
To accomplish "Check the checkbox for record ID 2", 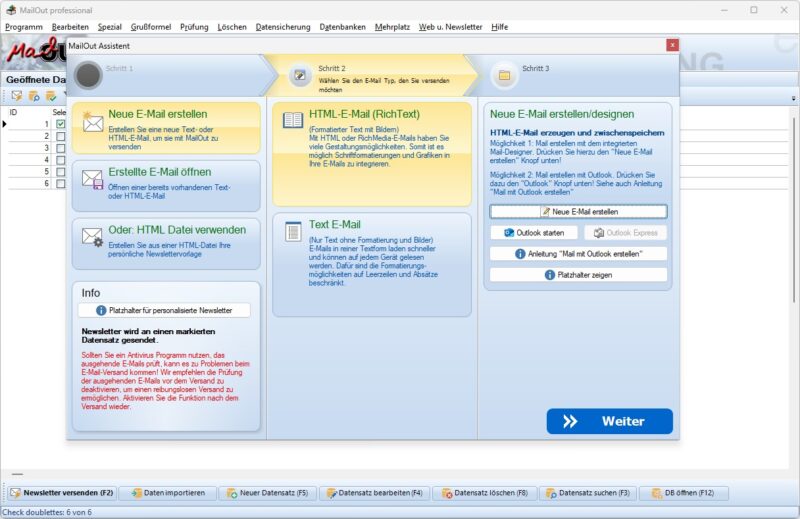I will pos(61,136).
